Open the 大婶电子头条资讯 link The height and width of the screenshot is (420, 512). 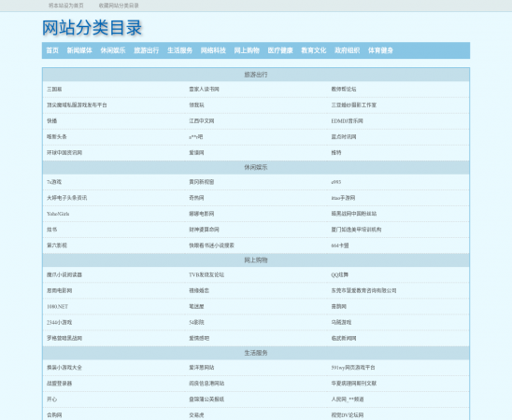click(x=67, y=198)
